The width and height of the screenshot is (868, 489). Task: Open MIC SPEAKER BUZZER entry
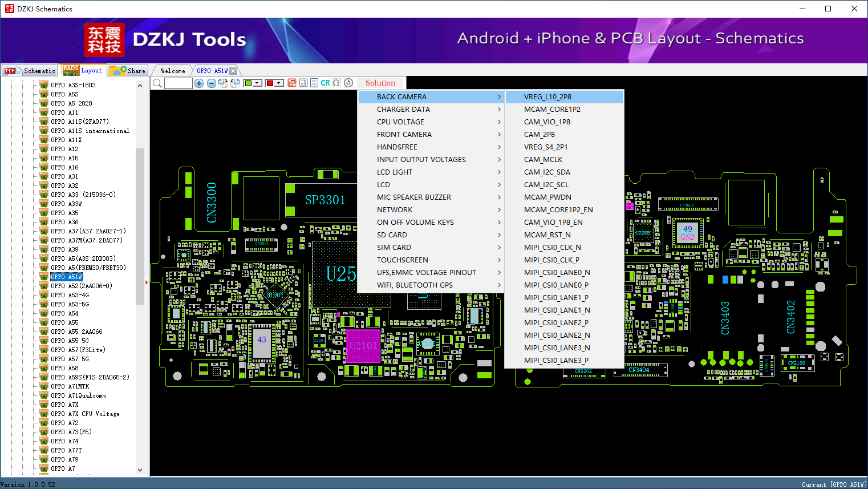coord(431,197)
